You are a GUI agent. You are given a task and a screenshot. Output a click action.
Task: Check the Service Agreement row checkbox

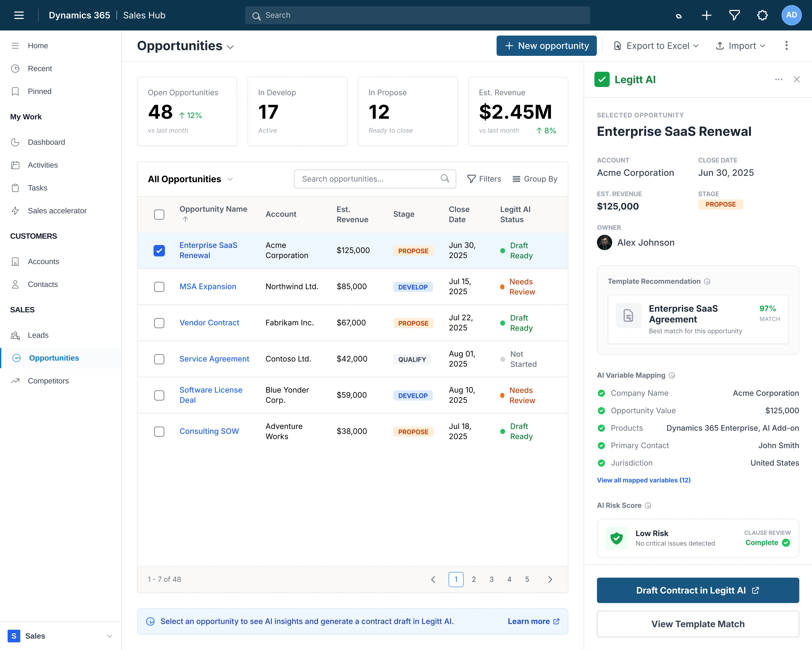159,359
